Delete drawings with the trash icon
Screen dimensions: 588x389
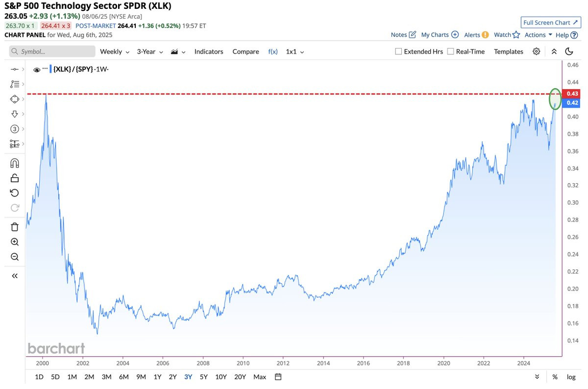tap(15, 226)
